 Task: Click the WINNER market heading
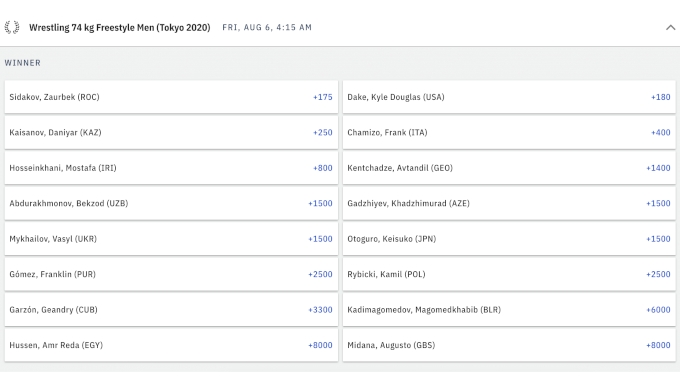pos(23,63)
